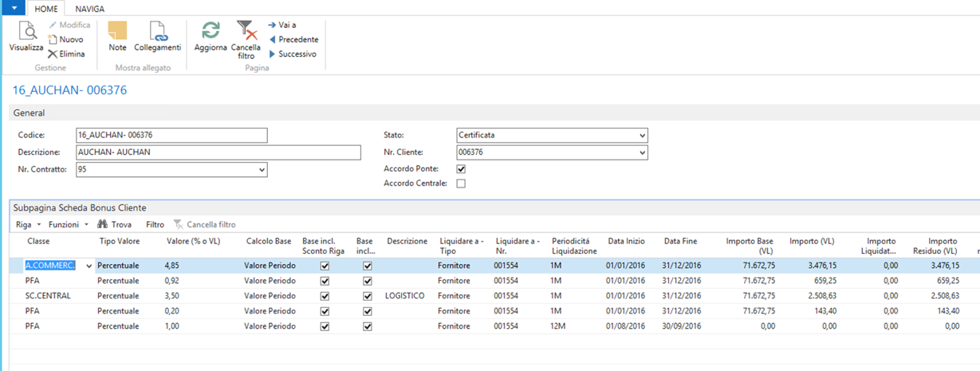The width and height of the screenshot is (980, 371).
Task: Toggle Base incl. Sconto Riga in 0,92 row
Action: [x=325, y=281]
